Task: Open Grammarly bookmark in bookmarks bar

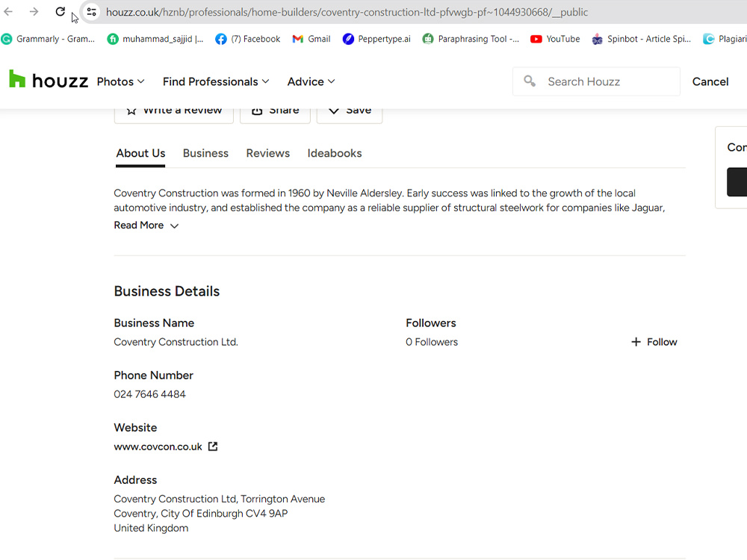Action: coord(48,39)
